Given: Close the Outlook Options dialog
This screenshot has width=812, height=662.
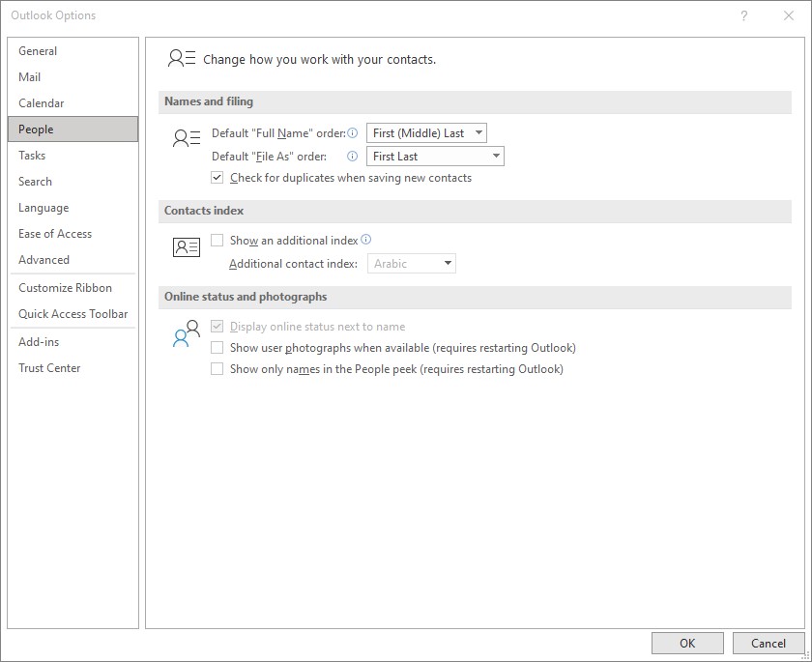Looking at the screenshot, I should coord(788,15).
